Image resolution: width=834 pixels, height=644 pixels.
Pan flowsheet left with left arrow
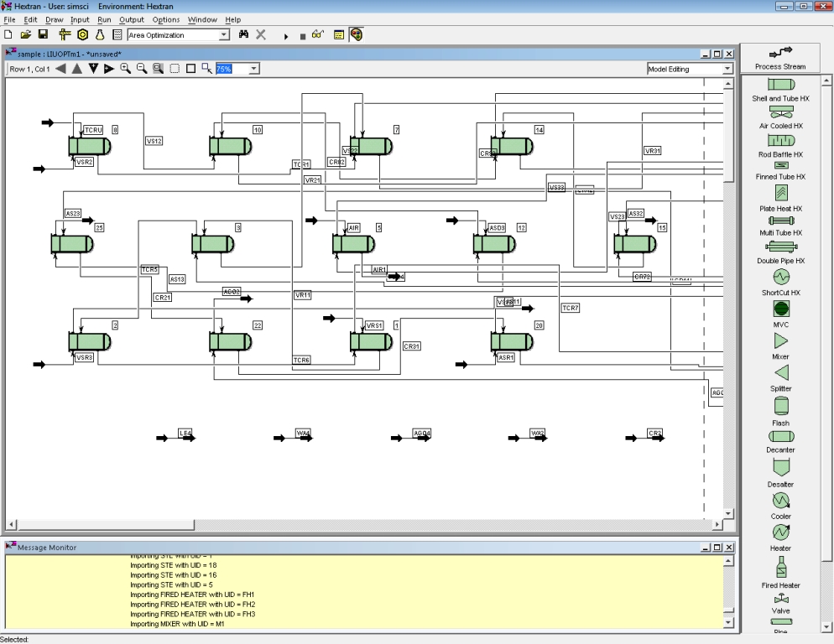click(x=60, y=69)
